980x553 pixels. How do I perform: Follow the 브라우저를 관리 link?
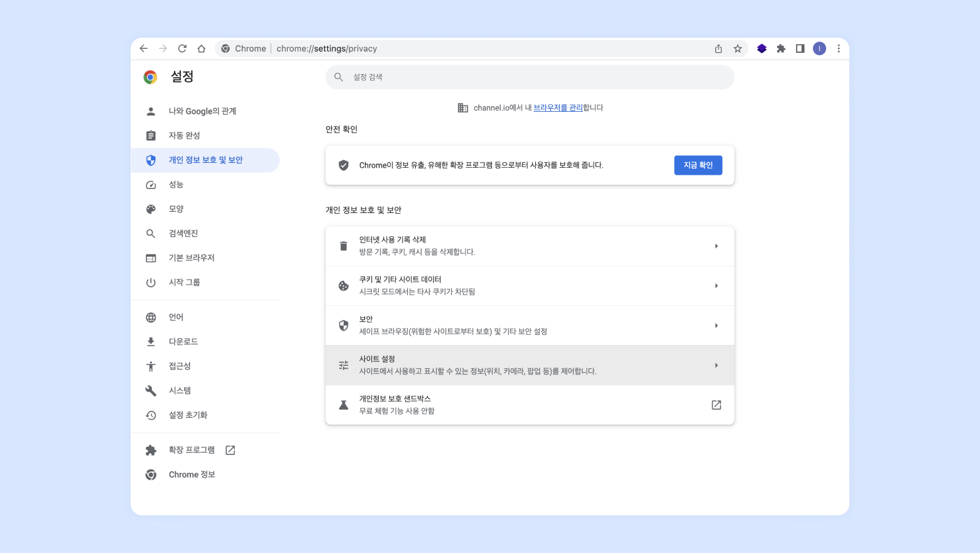pos(558,108)
